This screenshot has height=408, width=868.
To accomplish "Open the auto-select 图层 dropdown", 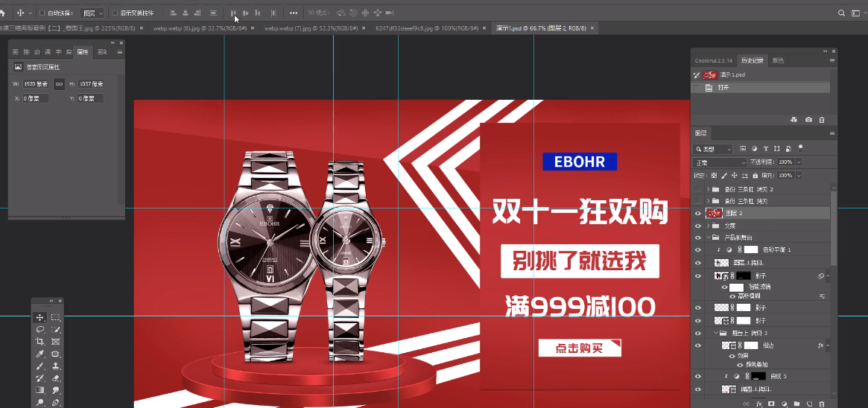I will [92, 13].
